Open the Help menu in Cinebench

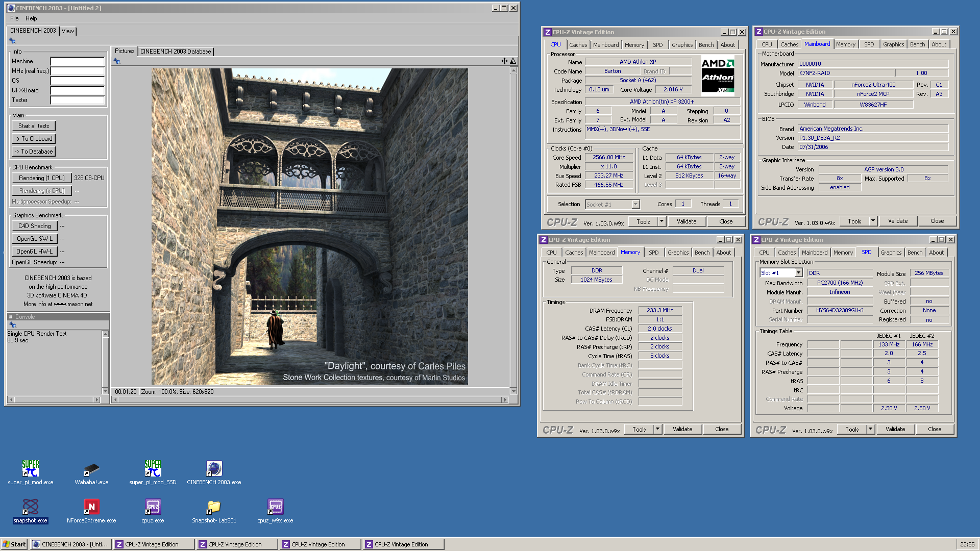pyautogui.click(x=31, y=18)
